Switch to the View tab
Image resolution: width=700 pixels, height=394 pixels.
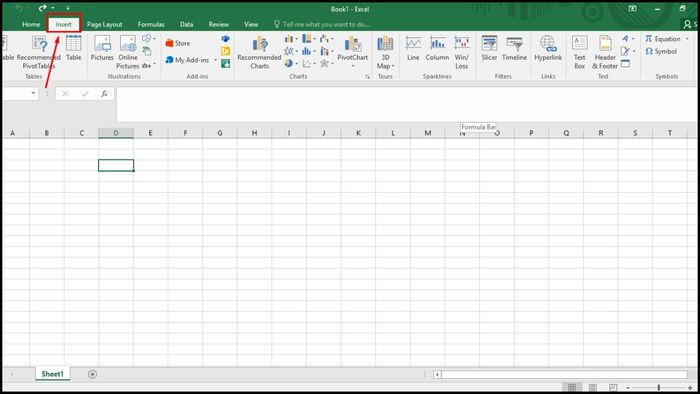click(251, 24)
